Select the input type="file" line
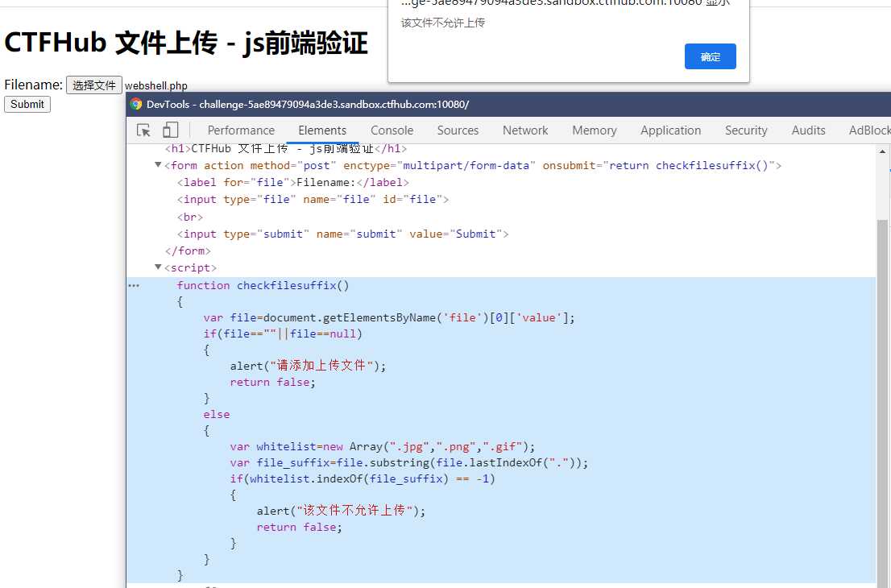 (313, 200)
